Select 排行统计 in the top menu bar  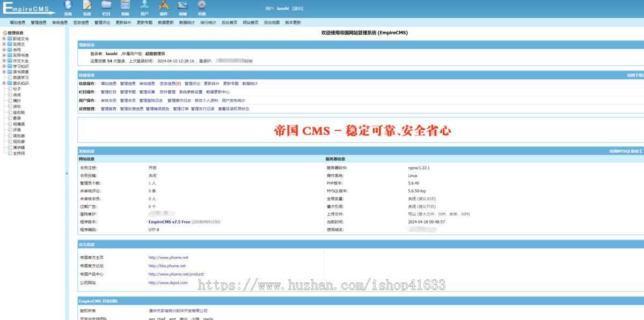pos(208,23)
